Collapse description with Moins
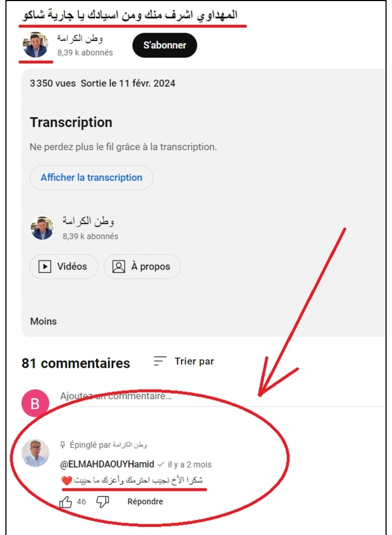 43,321
